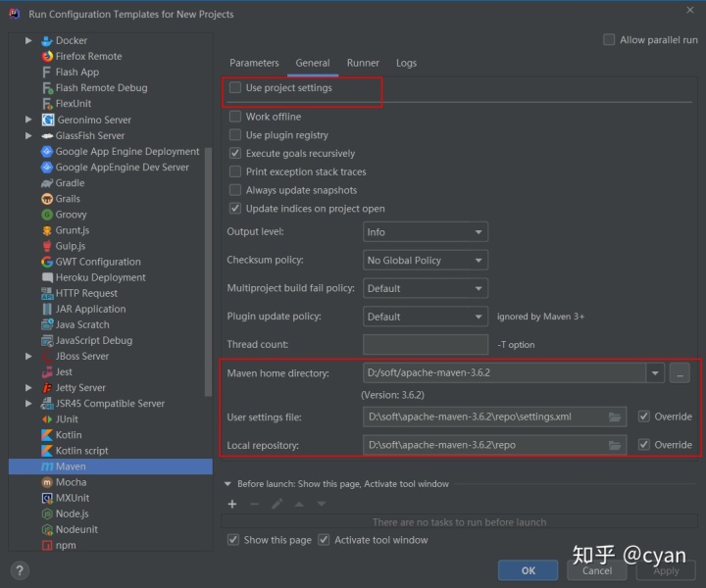The image size is (706, 588).
Task: Uncheck Override for User settings file
Action: point(644,416)
